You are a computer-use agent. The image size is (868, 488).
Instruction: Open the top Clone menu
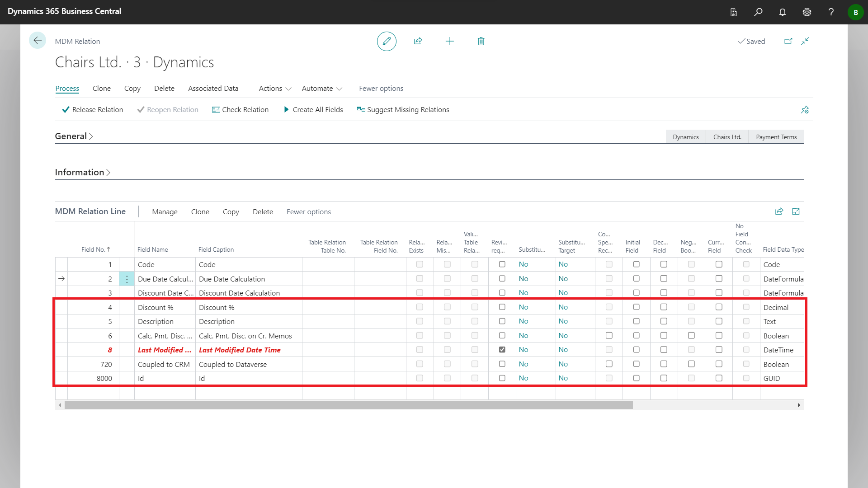[x=102, y=89]
